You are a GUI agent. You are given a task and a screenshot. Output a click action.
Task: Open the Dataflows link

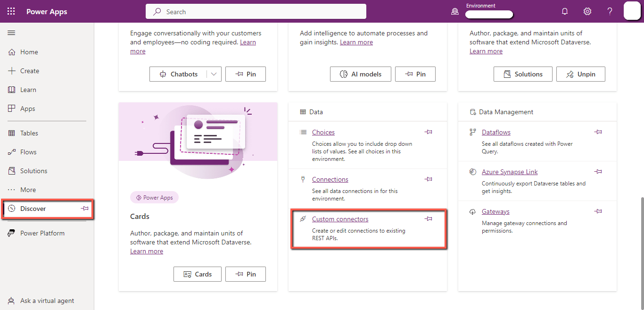496,132
